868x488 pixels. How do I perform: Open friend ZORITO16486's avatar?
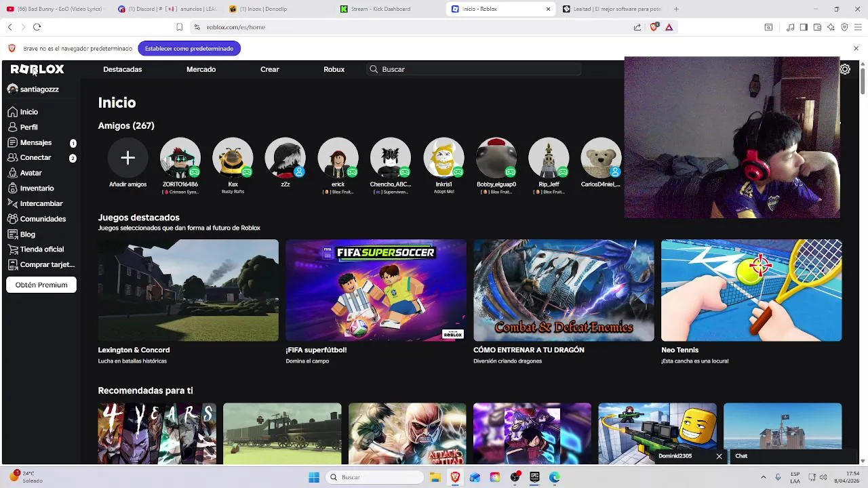180,158
